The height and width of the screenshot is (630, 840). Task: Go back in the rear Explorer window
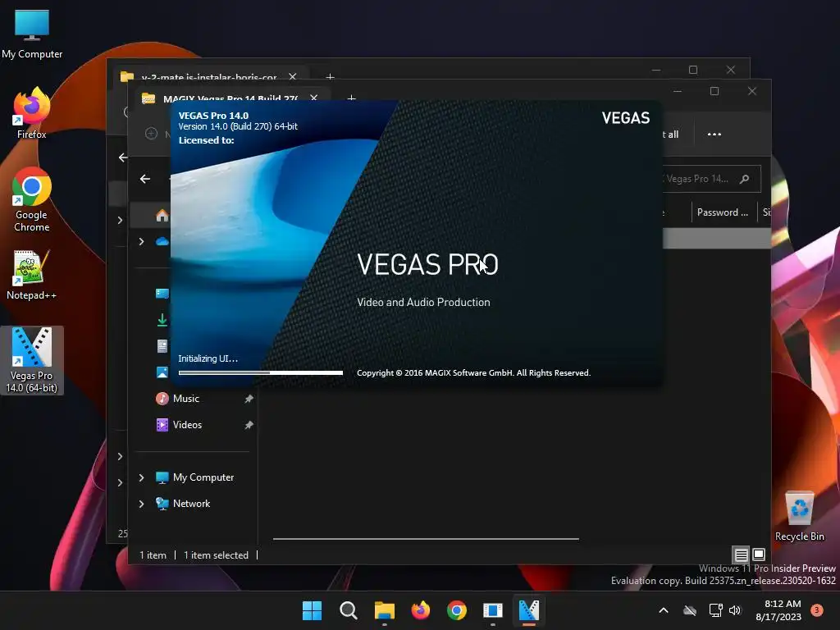point(123,157)
